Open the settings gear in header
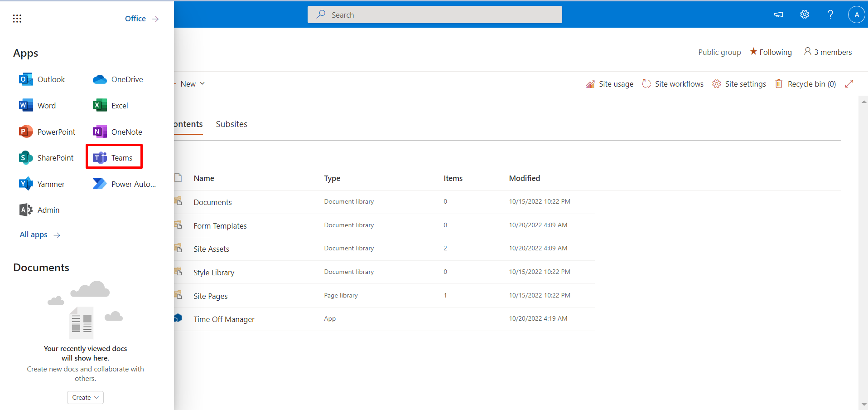868x410 pixels. [x=805, y=15]
